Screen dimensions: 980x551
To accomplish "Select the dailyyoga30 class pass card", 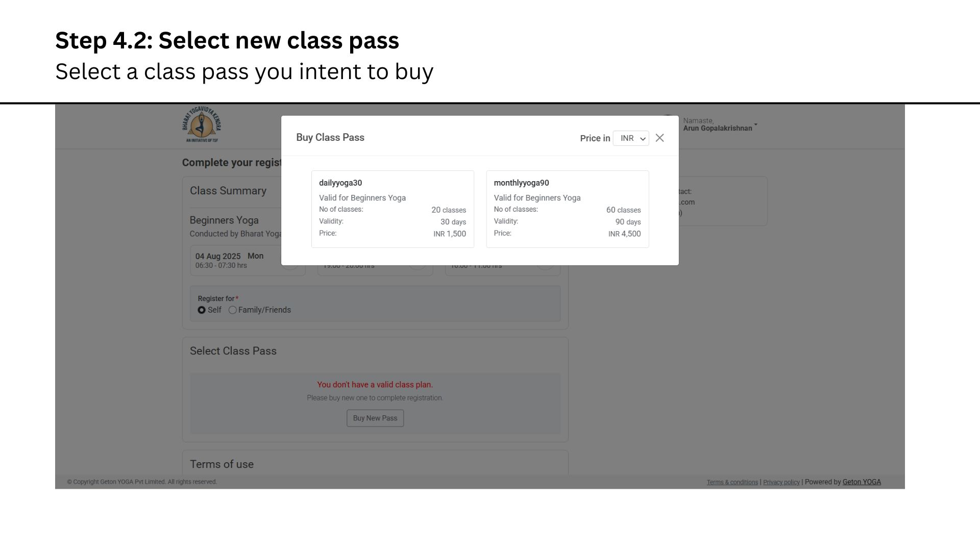I will pyautogui.click(x=393, y=209).
